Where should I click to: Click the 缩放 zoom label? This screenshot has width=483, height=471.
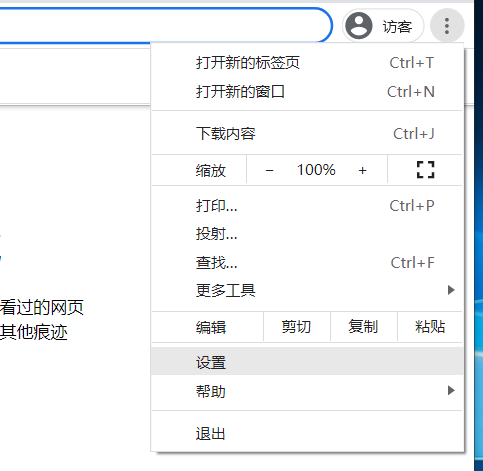tap(211, 171)
